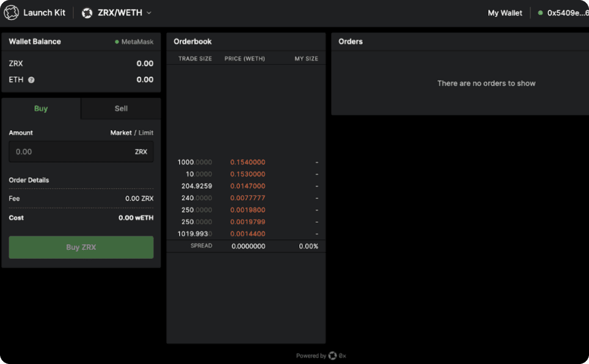The image size is (589, 364).
Task: Switch to the Sell tab
Action: coord(121,109)
